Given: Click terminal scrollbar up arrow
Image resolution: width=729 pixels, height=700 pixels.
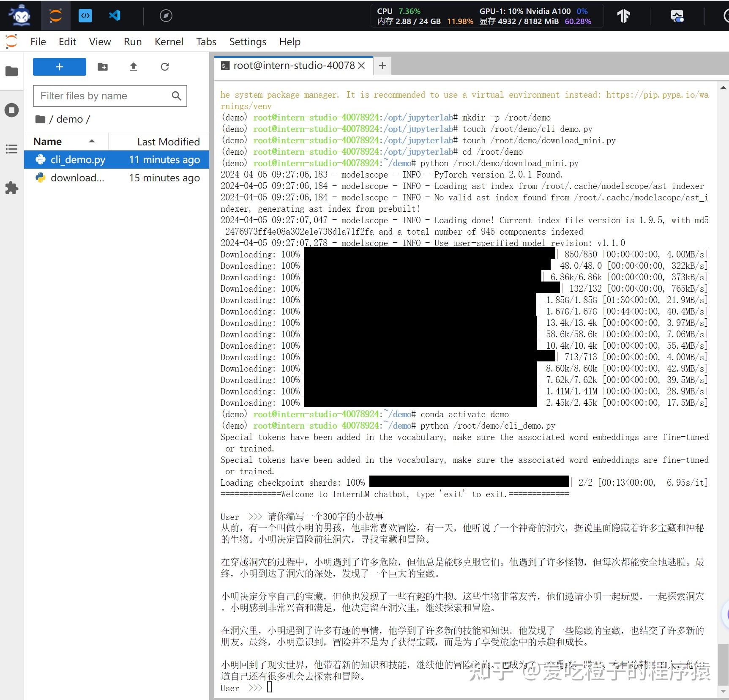Looking at the screenshot, I should [x=723, y=87].
